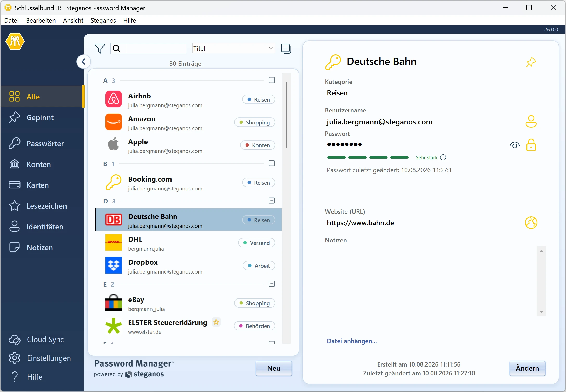The height and width of the screenshot is (392, 566).
Task: Open the Steganos menu
Action: (103, 20)
